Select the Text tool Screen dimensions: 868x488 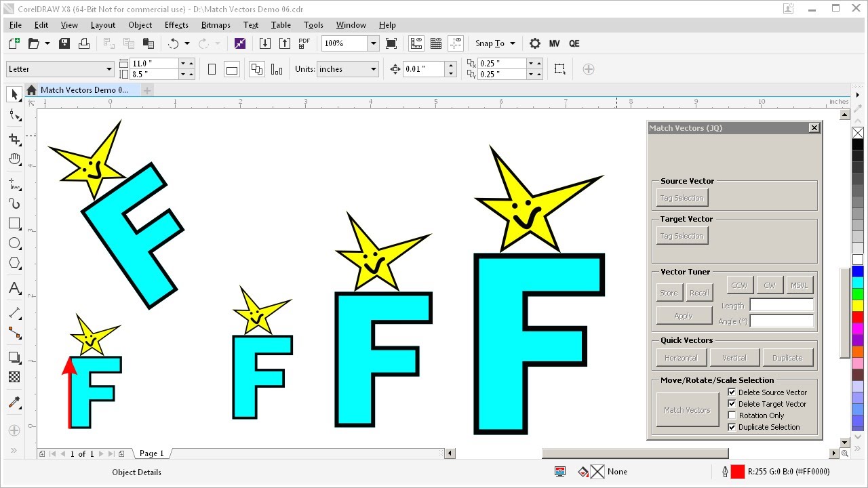coord(14,288)
